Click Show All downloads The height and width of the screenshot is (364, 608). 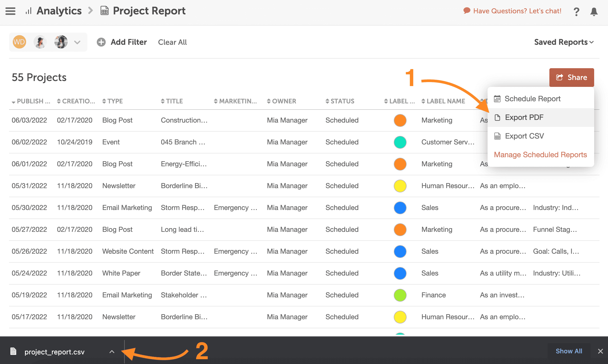click(569, 351)
